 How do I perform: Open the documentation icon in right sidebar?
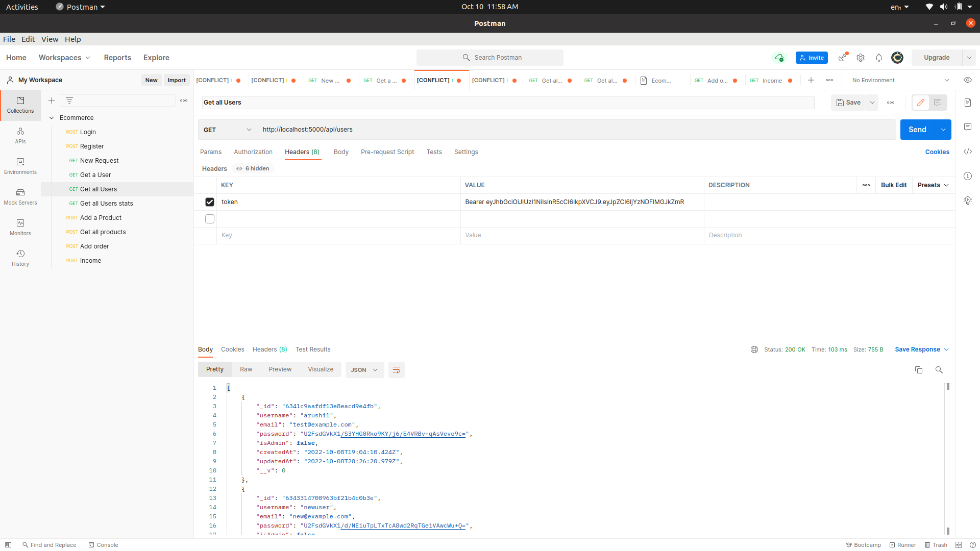click(968, 103)
